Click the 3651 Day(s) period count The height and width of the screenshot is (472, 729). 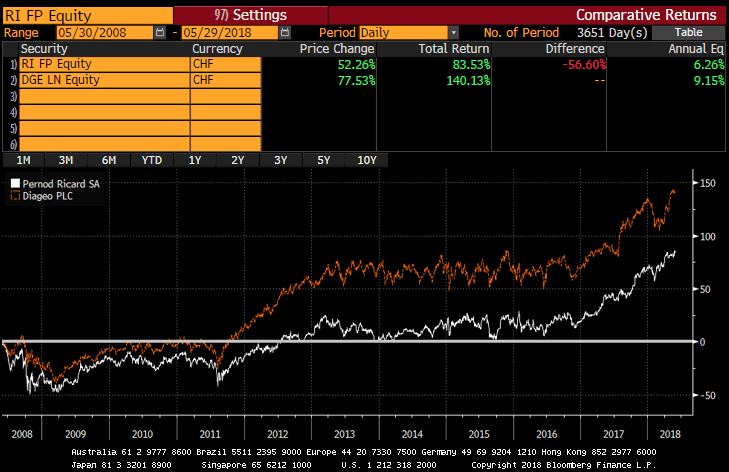[612, 33]
